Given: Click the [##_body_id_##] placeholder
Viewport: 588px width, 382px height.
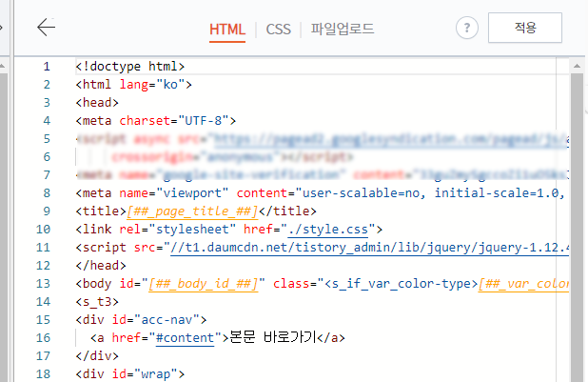Looking at the screenshot, I should 204,284.
